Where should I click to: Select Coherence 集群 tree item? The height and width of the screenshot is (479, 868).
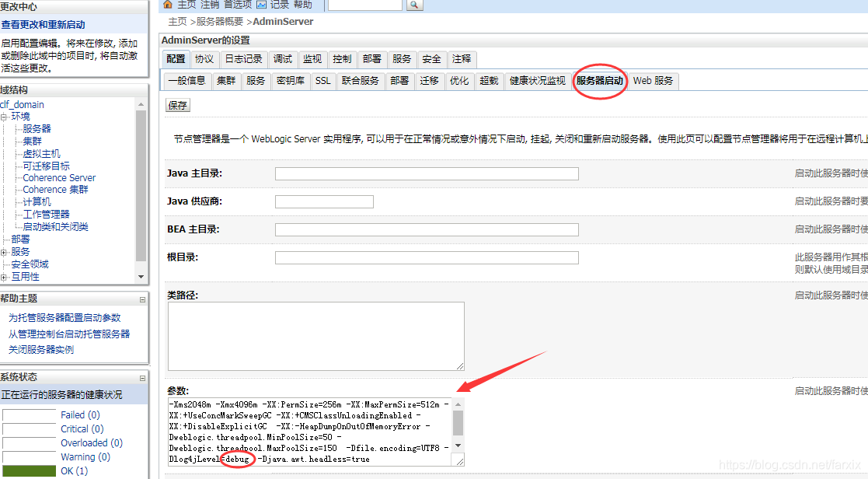[x=55, y=190]
